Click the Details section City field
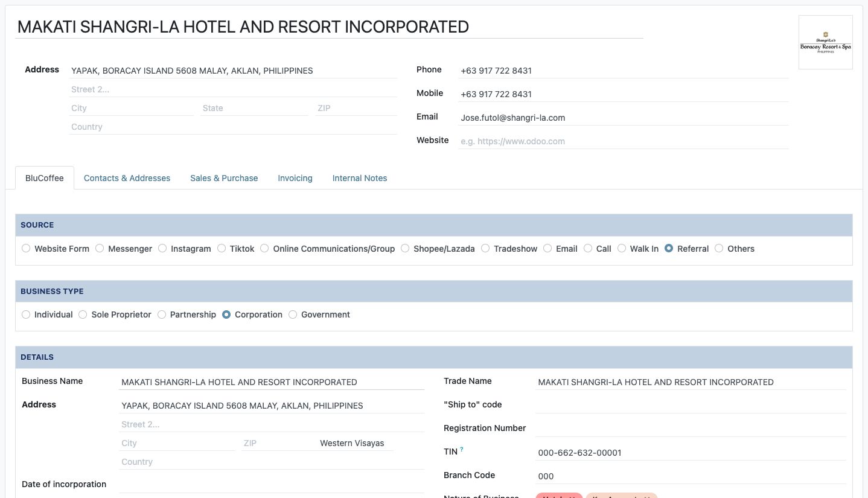 tap(177, 443)
